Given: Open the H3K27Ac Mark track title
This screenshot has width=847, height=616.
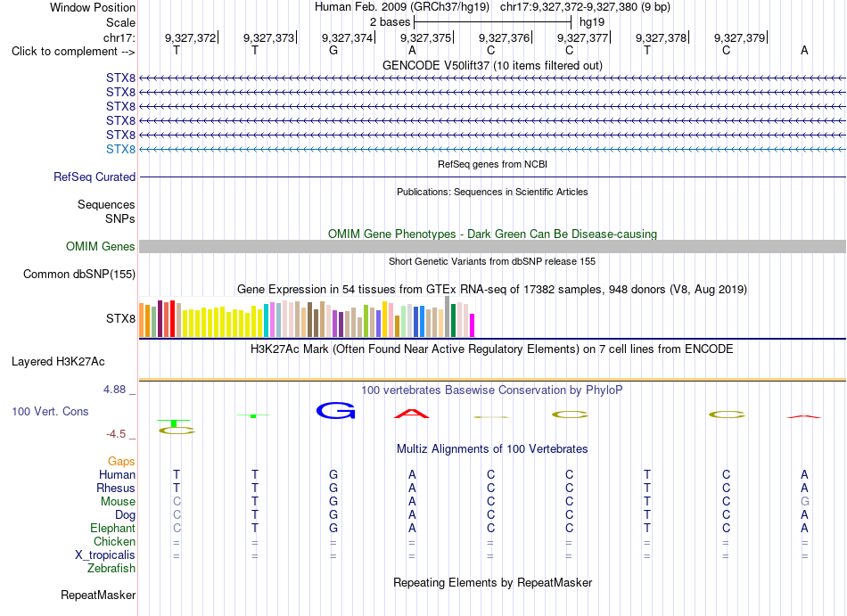Looking at the screenshot, I should [x=492, y=349].
